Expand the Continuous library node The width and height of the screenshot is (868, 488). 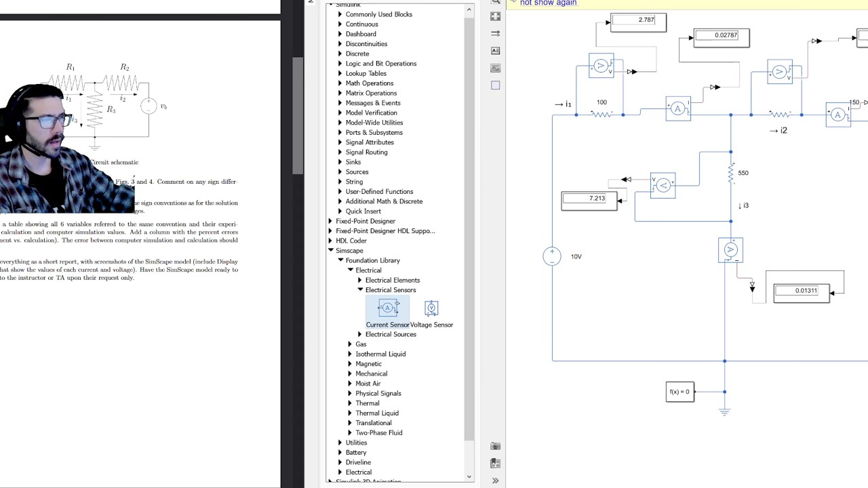[340, 24]
